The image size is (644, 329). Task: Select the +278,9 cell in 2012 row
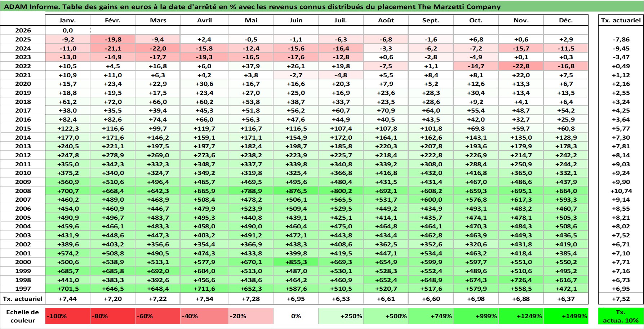click(x=113, y=155)
